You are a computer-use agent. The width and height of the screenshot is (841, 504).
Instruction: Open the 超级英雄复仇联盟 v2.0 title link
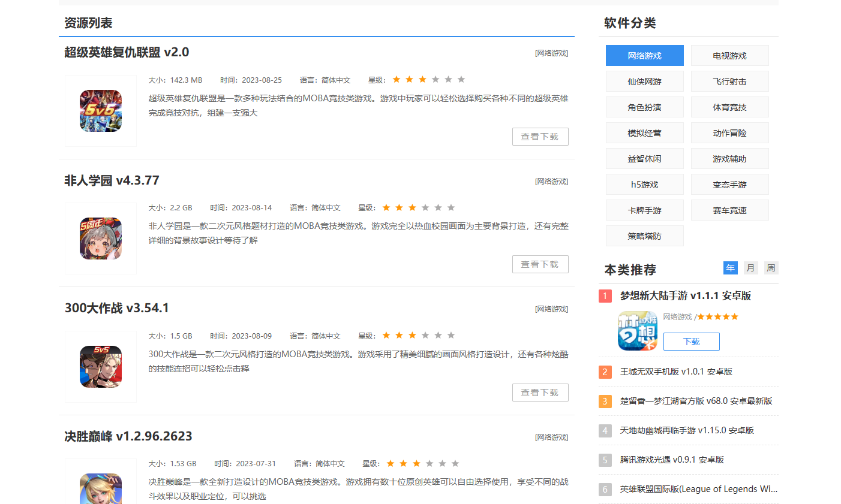pyautogui.click(x=127, y=52)
